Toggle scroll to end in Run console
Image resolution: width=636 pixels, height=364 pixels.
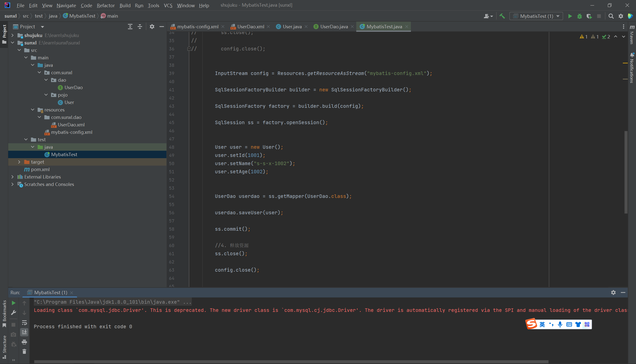pyautogui.click(x=24, y=332)
